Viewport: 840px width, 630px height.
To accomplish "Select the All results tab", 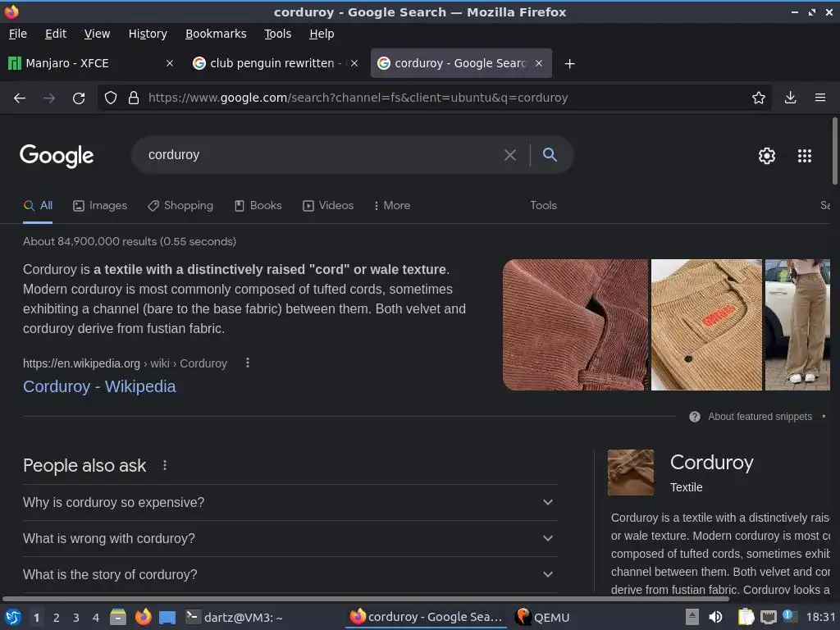I will coord(38,206).
